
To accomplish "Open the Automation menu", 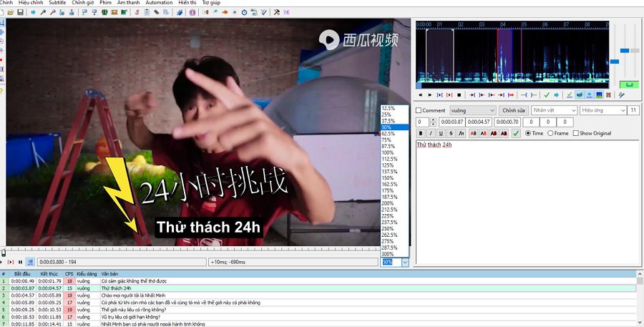I will point(158,3).
